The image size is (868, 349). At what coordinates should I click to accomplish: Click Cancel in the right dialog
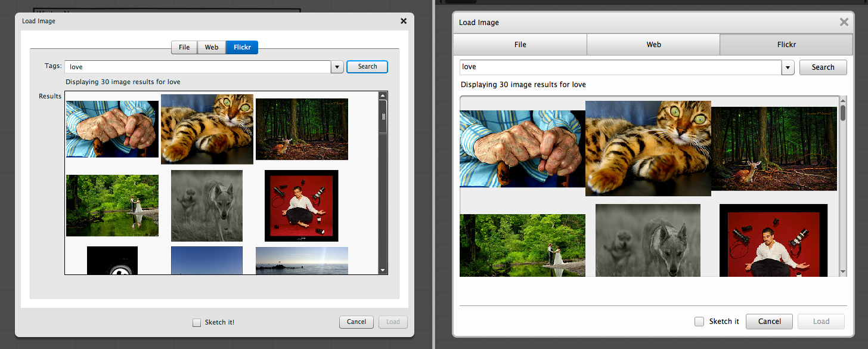(x=769, y=322)
